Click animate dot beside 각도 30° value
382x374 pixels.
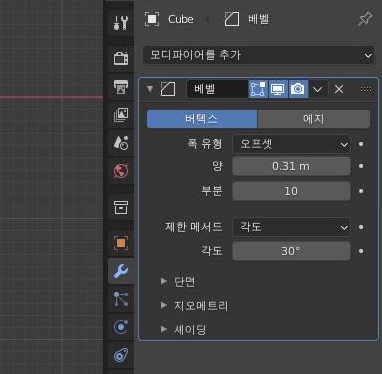click(x=361, y=251)
